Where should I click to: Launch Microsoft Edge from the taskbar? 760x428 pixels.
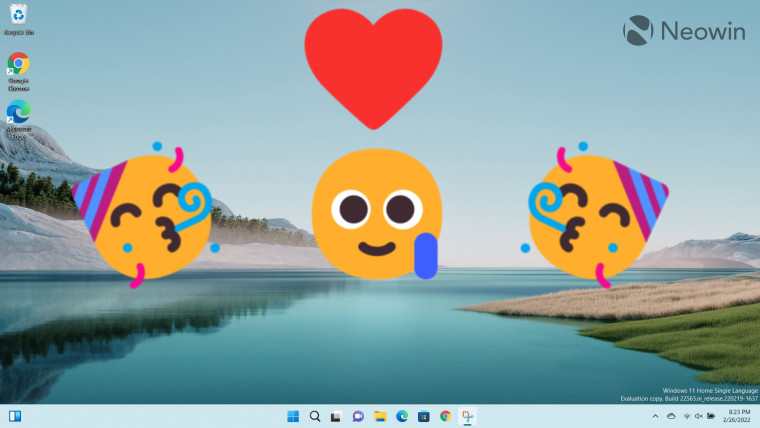pyautogui.click(x=402, y=416)
